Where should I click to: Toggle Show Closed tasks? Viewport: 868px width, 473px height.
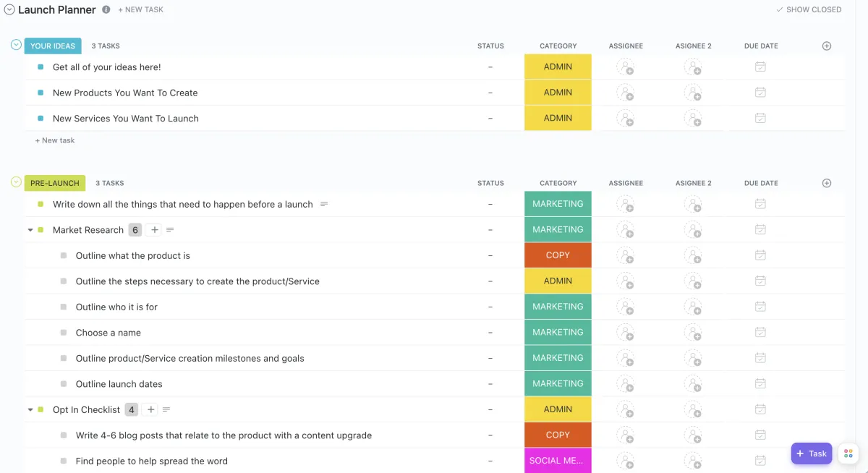click(x=809, y=10)
